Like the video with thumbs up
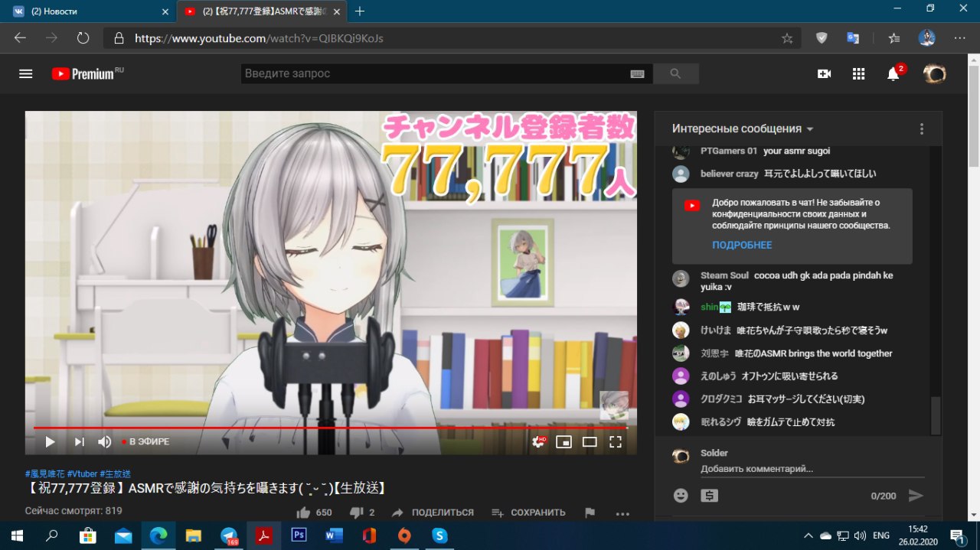This screenshot has width=980, height=550. click(303, 513)
